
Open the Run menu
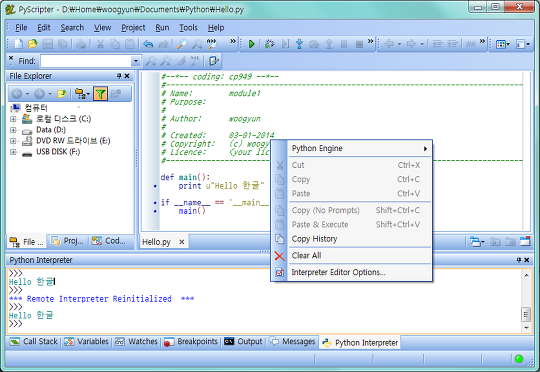pos(162,28)
